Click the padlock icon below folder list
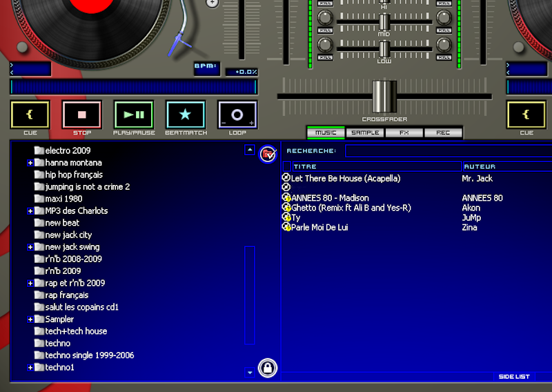 tap(268, 368)
